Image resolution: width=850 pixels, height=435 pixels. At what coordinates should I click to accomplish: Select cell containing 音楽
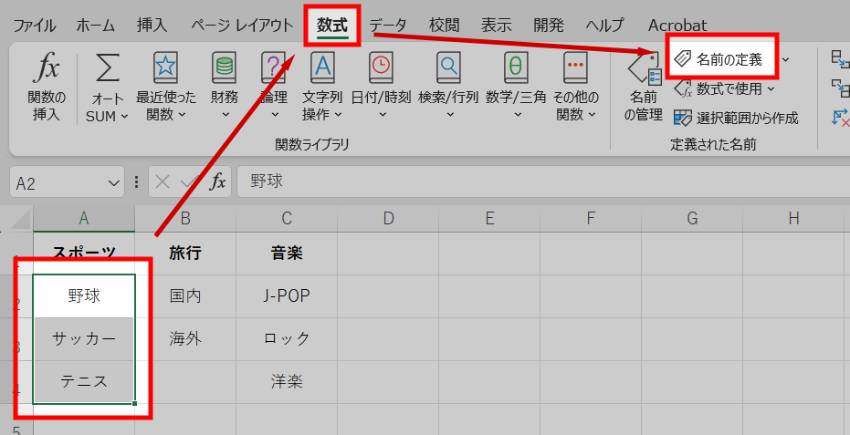pyautogui.click(x=287, y=253)
